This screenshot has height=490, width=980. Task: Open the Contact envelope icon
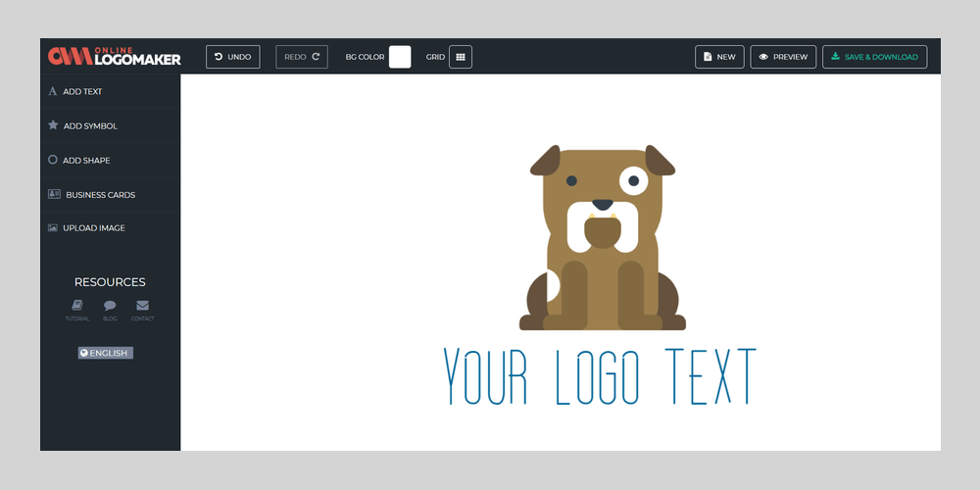click(x=142, y=306)
